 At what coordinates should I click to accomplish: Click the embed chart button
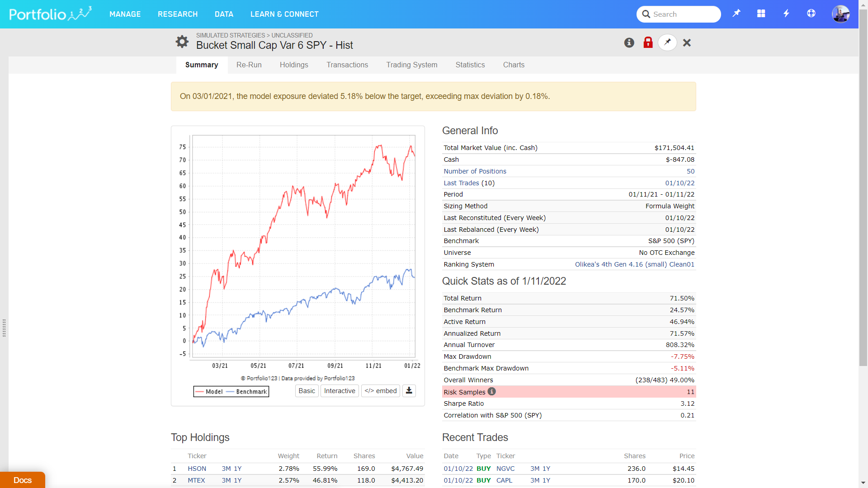(x=380, y=391)
